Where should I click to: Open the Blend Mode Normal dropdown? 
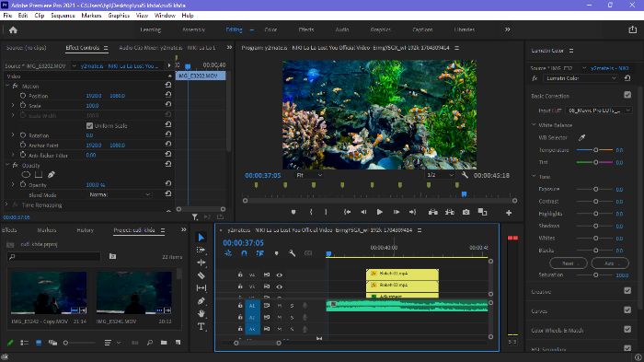pyautogui.click(x=119, y=194)
